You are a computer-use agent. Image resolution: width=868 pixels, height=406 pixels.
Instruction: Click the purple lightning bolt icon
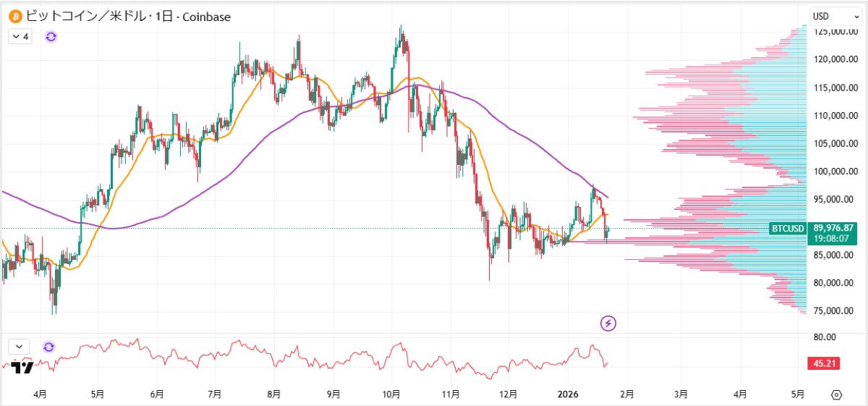608,323
